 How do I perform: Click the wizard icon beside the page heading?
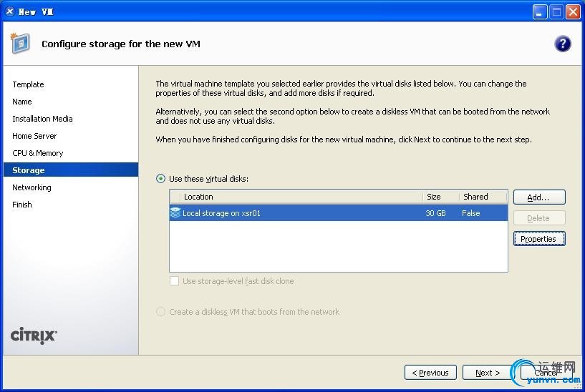pyautogui.click(x=21, y=44)
